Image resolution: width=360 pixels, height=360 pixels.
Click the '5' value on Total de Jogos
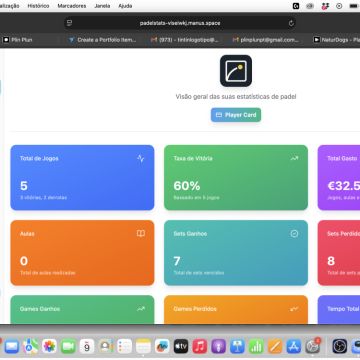[x=24, y=186]
